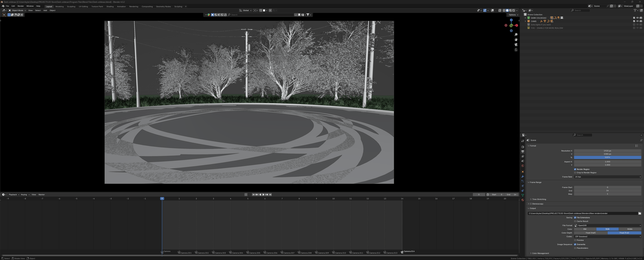Uncheck the Render Region checkbox
Viewport: 644px width, 260px height.
(x=575, y=169)
